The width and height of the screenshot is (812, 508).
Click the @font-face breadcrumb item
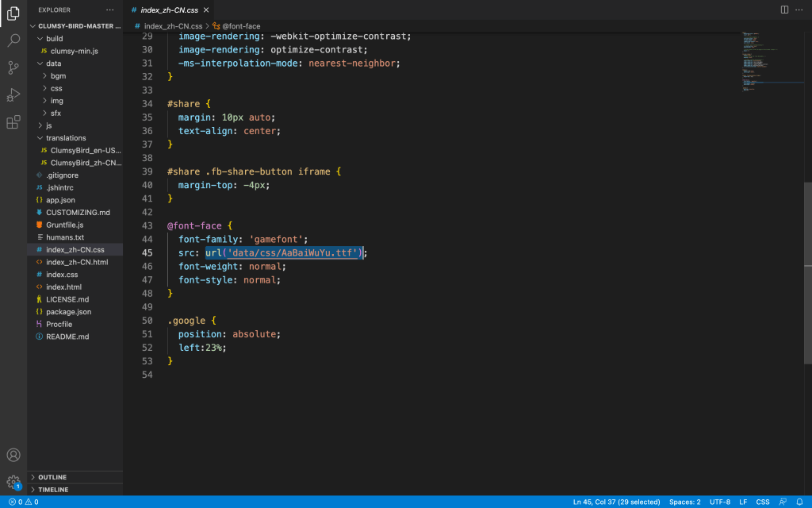241,26
